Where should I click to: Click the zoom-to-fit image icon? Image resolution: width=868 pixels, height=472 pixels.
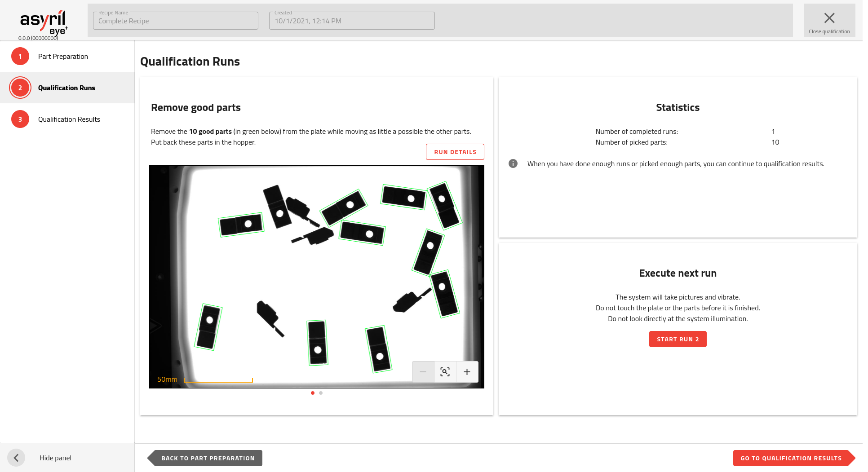tap(445, 372)
